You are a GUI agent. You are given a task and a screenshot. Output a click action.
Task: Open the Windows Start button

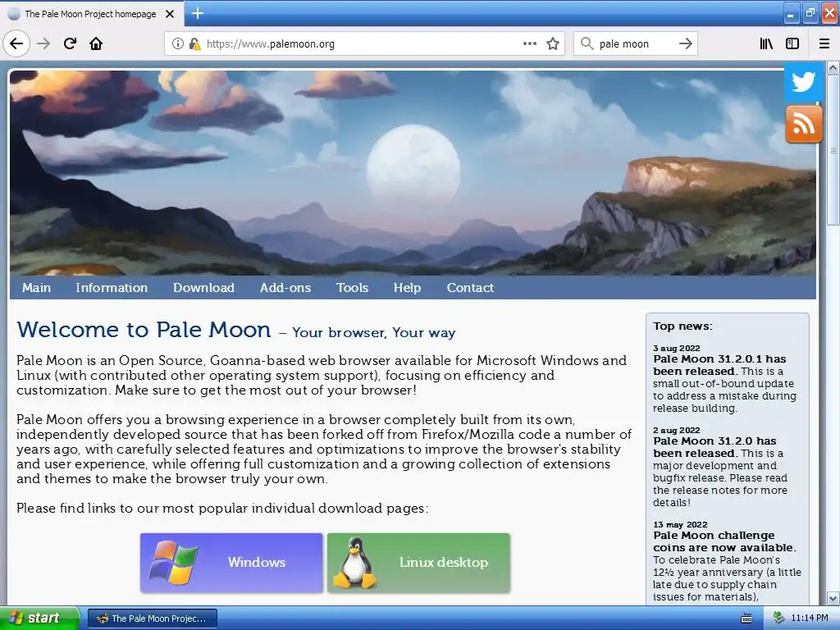pyautogui.click(x=39, y=619)
